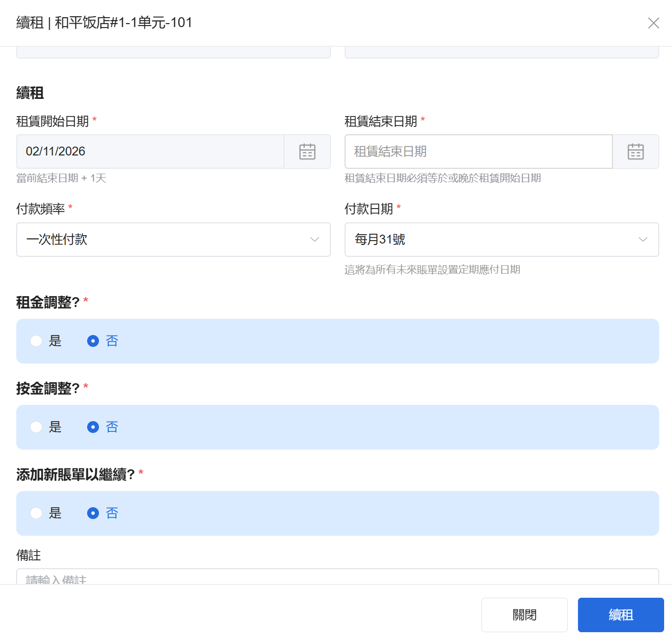Click the 否 label under 按金調整
Screen dimensions: 672x643
click(x=112, y=427)
